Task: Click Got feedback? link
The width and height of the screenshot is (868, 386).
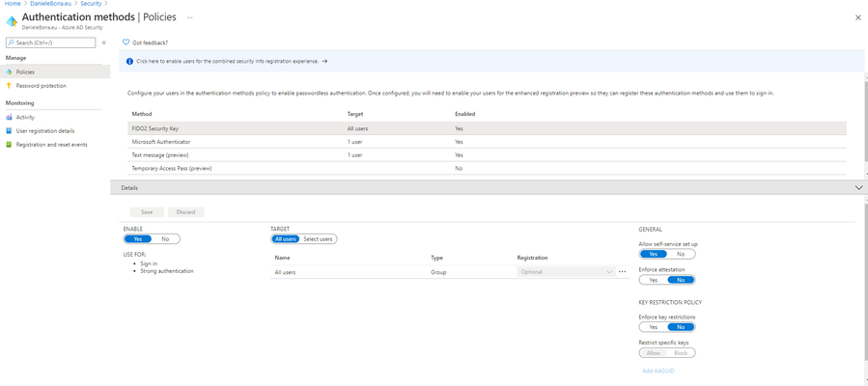Action: click(150, 42)
